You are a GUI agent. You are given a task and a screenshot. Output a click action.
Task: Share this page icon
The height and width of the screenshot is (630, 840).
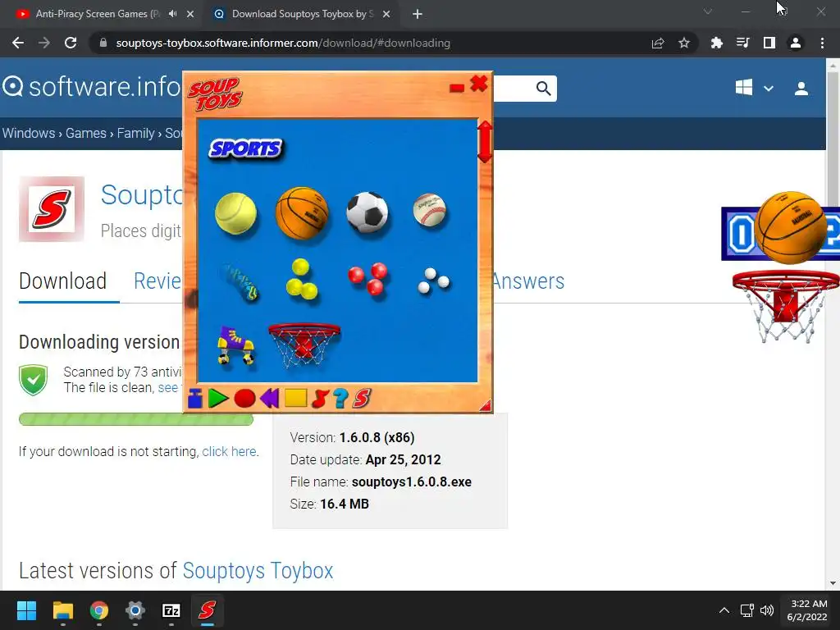point(658,43)
